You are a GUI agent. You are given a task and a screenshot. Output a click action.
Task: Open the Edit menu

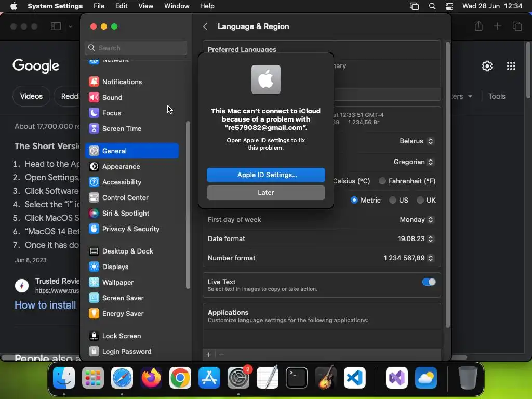point(121,6)
